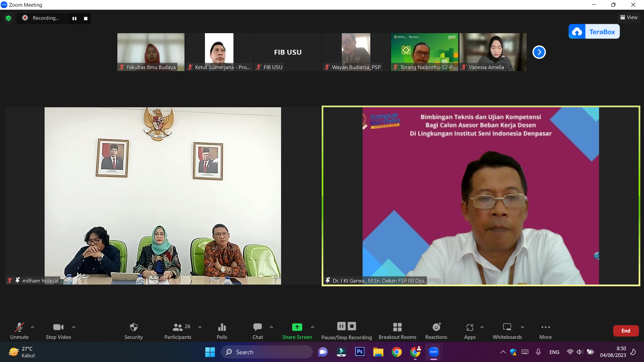Show next participants with the blue arrow

click(x=539, y=52)
